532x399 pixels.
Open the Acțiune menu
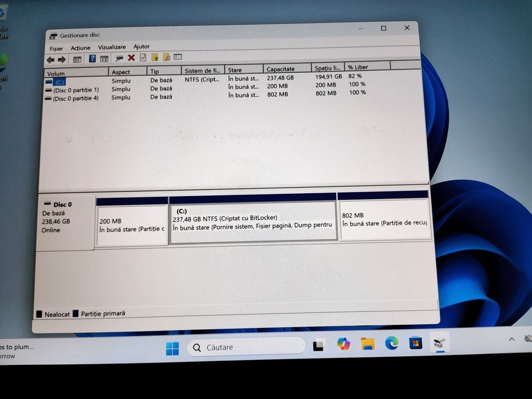(80, 48)
